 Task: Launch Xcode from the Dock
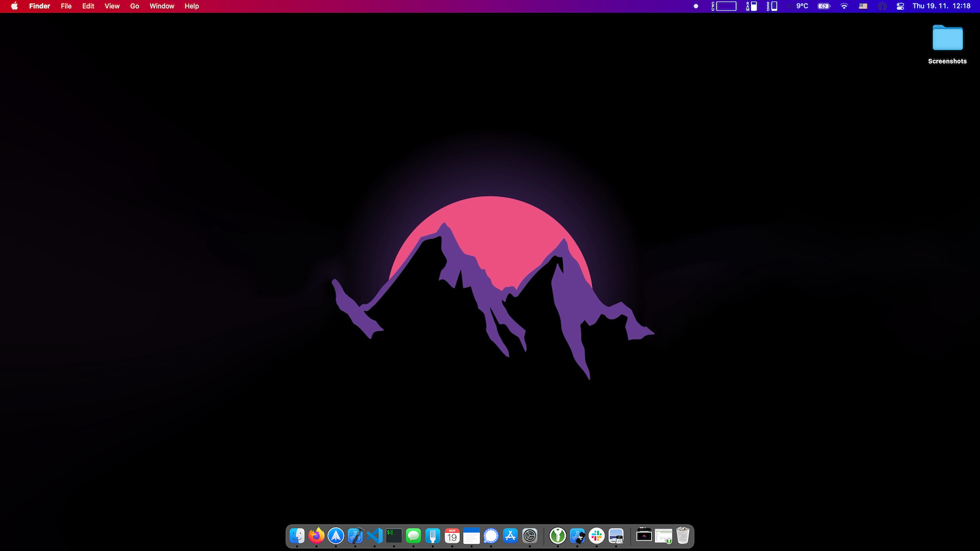355,536
